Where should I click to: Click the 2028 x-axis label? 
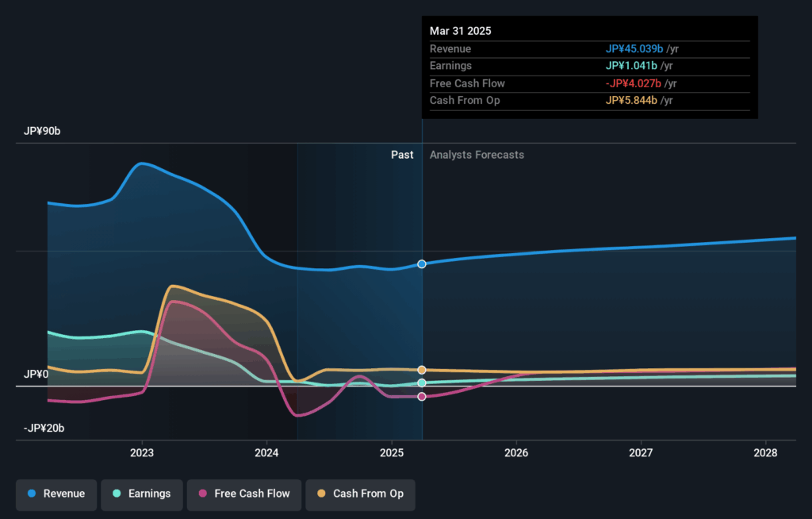coord(766,453)
